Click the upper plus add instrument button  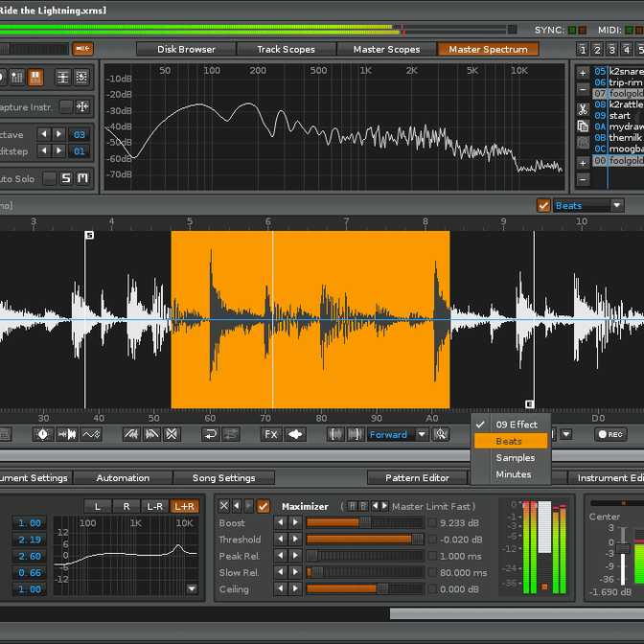tap(583, 74)
